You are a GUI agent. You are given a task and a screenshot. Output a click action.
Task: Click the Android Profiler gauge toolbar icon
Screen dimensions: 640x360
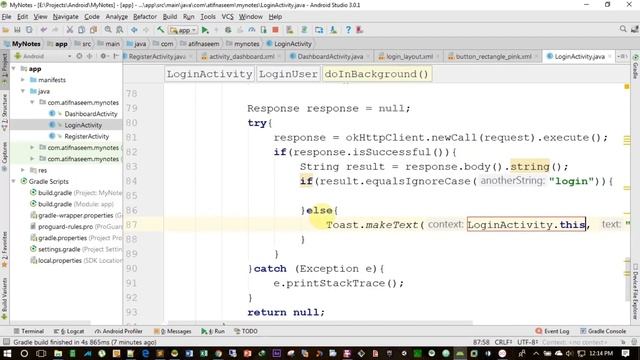pos(252,30)
